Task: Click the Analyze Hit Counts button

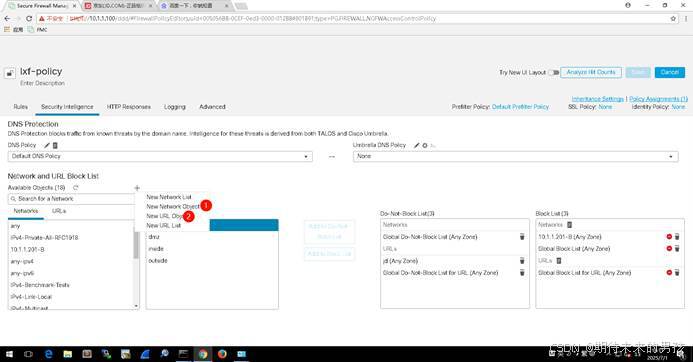Action: (591, 72)
